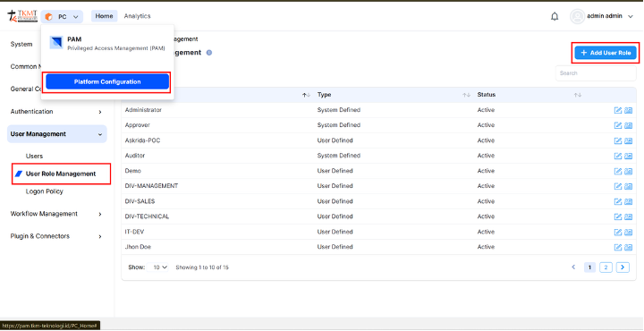Go to page 2 of roles

click(x=606, y=267)
